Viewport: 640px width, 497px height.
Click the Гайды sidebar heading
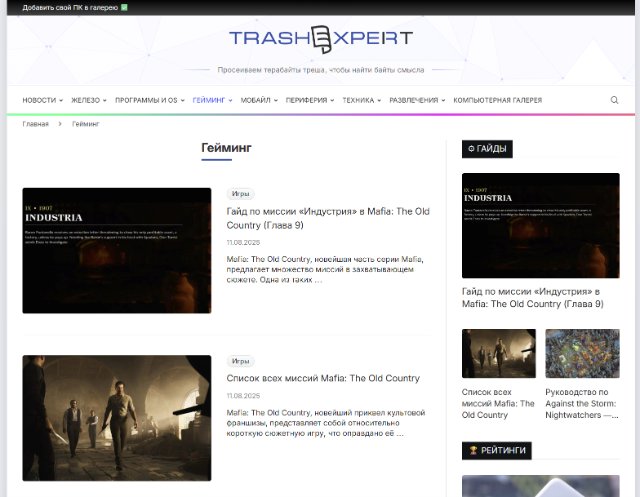click(x=487, y=149)
